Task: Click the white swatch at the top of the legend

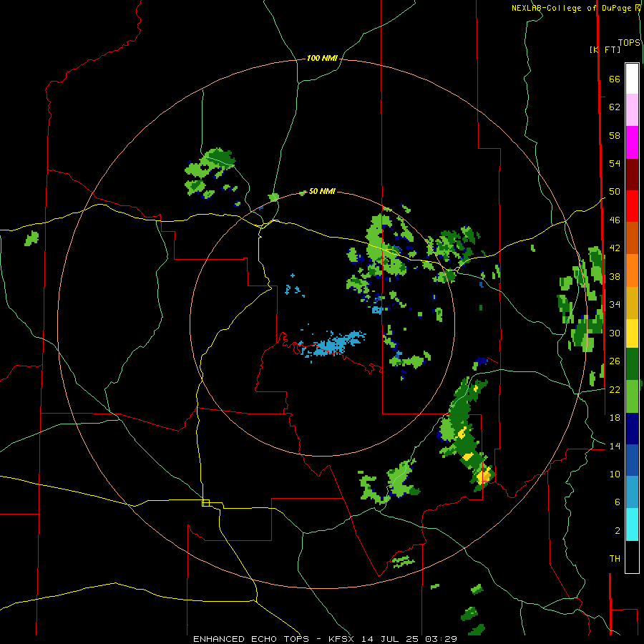Action: (632, 79)
